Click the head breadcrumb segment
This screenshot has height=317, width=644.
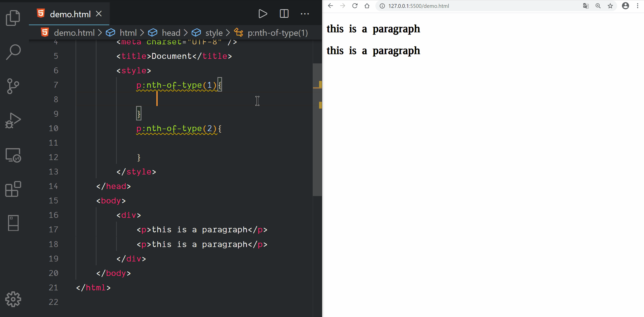tap(171, 33)
